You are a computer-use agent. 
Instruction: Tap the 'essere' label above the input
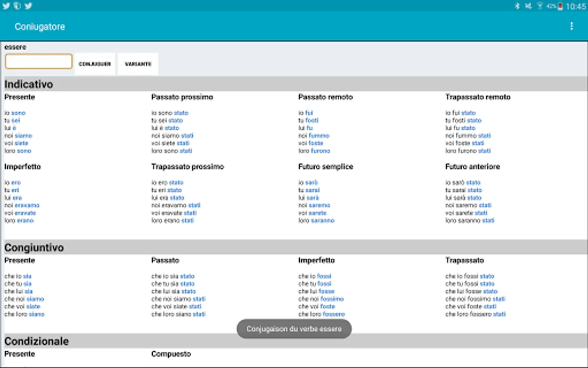point(16,47)
